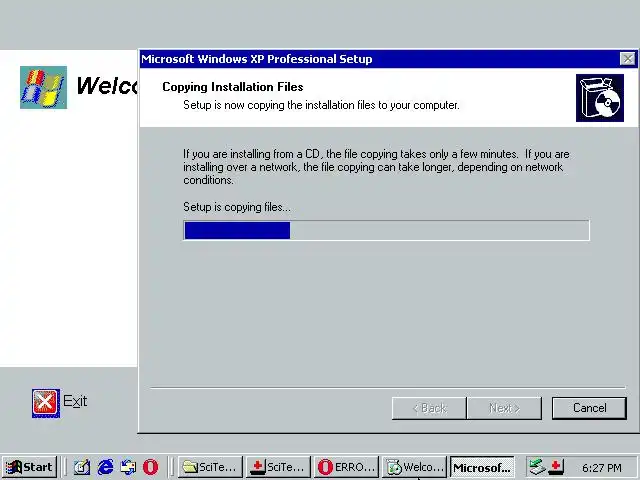Click the Exit button in Welcome window
Viewport: 640px width, 480px height.
[60, 402]
